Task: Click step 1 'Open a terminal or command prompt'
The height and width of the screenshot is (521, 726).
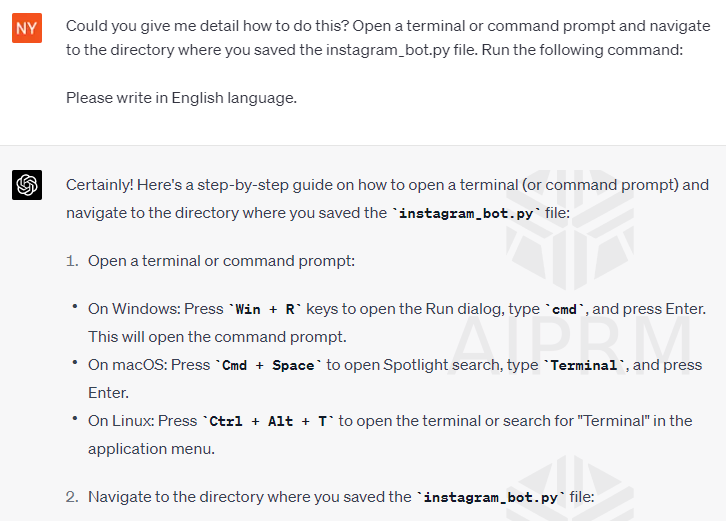Action: pos(221,261)
